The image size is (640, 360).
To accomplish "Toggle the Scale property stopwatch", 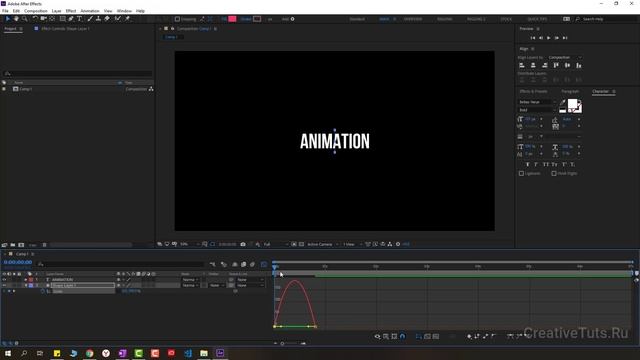I will tap(42, 291).
